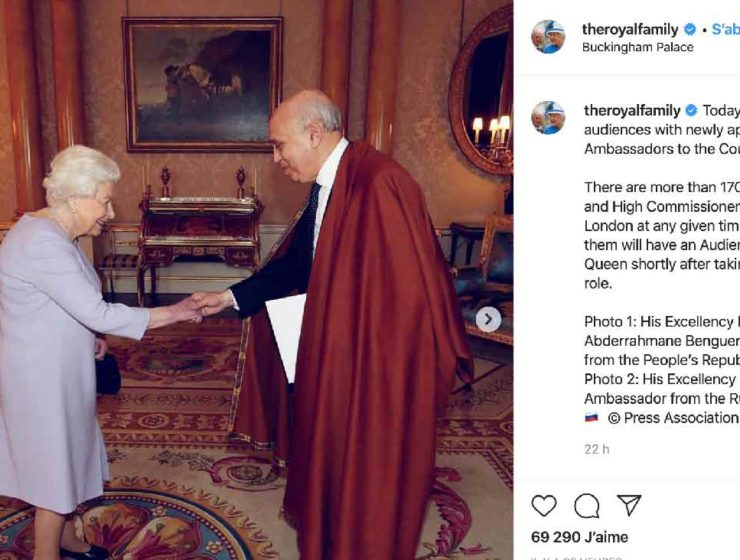
Task: Open theroyalfamily profile from the post header
Action: [x=630, y=29]
